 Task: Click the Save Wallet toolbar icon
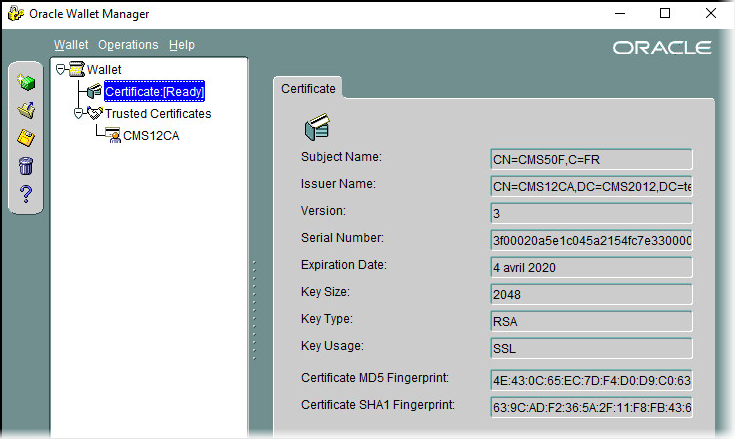(27, 137)
